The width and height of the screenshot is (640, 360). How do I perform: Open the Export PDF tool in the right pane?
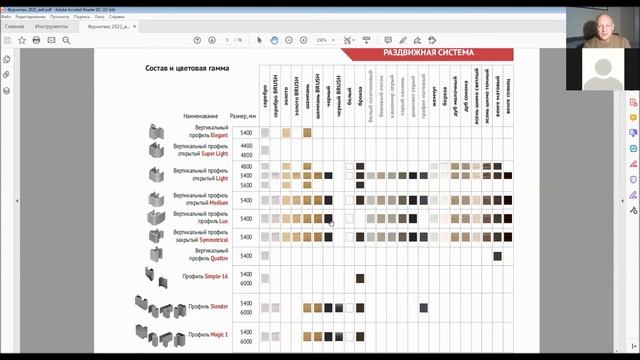tap(633, 102)
